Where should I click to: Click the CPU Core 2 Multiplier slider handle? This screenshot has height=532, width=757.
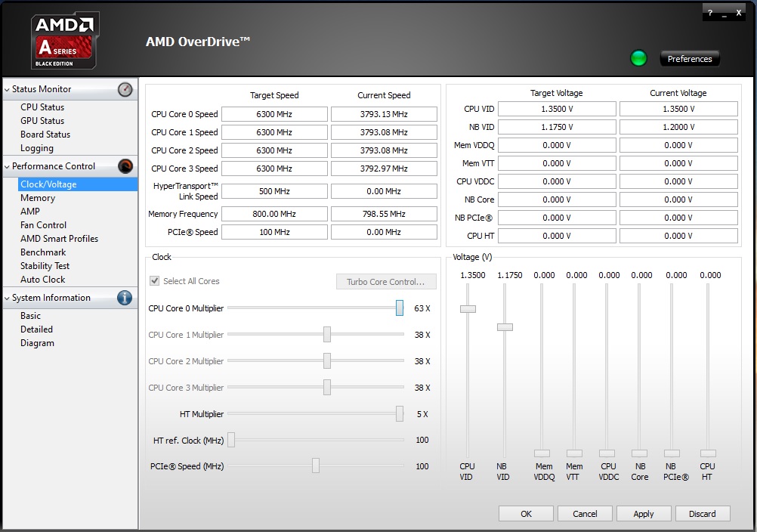click(x=327, y=361)
